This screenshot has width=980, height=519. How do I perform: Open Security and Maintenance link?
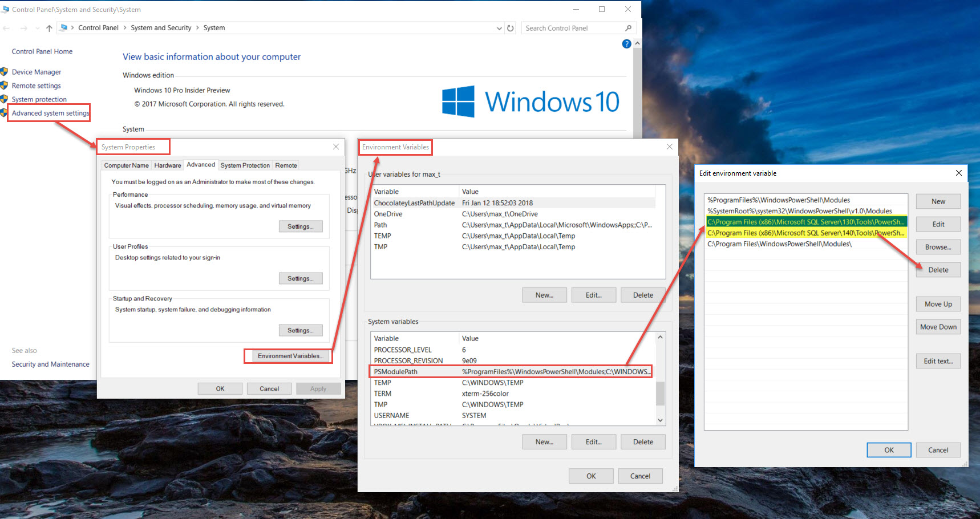coord(51,364)
